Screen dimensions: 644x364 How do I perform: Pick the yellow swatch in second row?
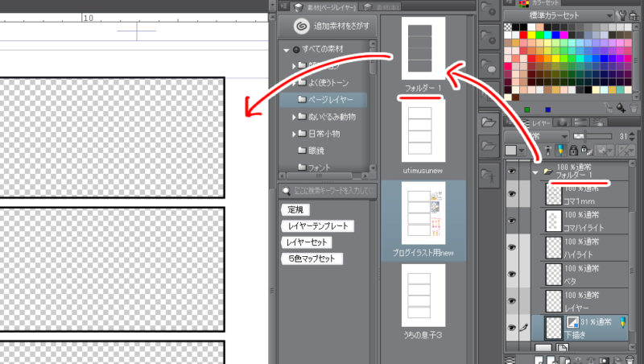pos(531,35)
